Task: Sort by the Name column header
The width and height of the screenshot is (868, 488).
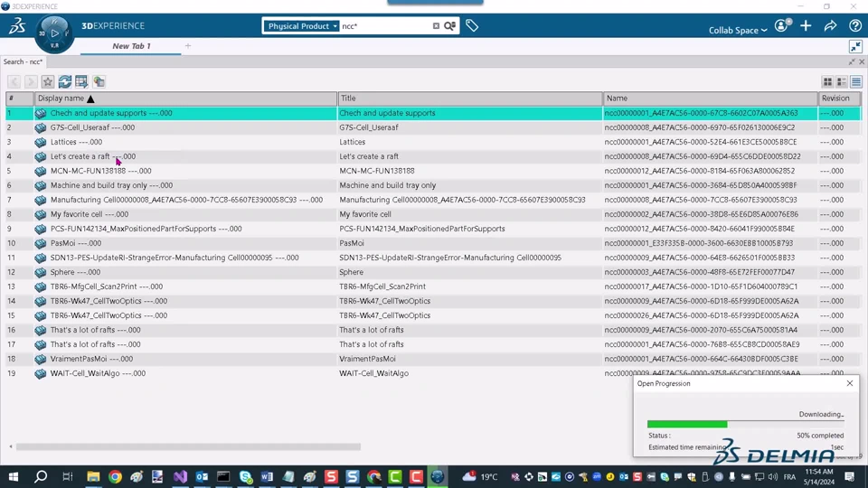Action: (x=711, y=98)
